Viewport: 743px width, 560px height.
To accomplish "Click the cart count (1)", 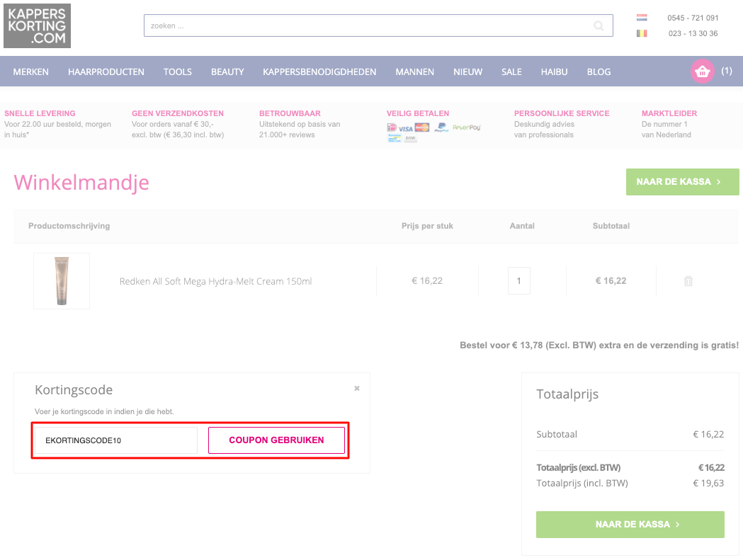I will coord(727,71).
